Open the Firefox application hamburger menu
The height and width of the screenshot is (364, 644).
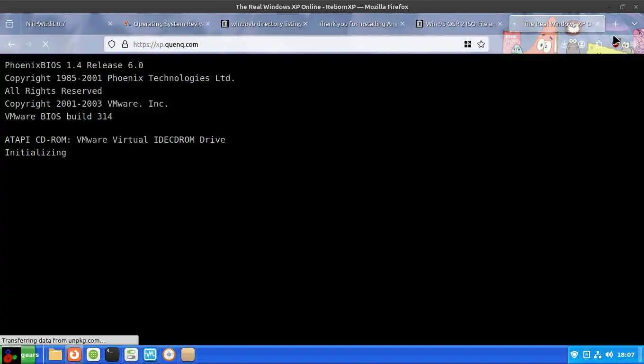[633, 44]
